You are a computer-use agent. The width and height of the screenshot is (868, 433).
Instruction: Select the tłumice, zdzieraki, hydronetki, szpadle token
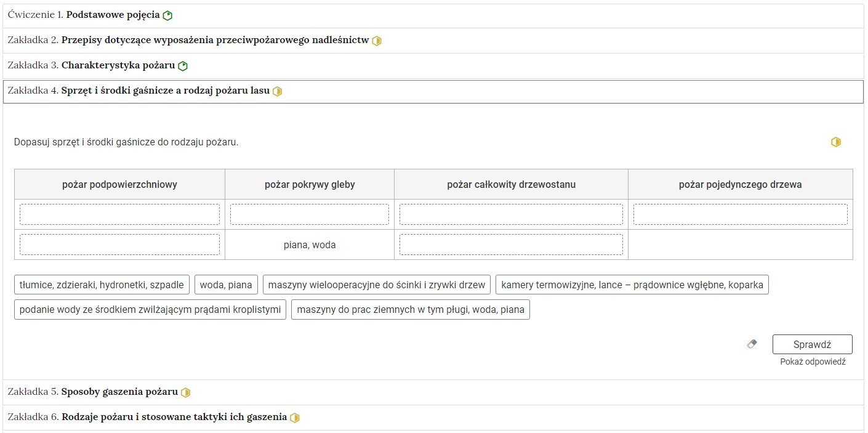coord(101,285)
